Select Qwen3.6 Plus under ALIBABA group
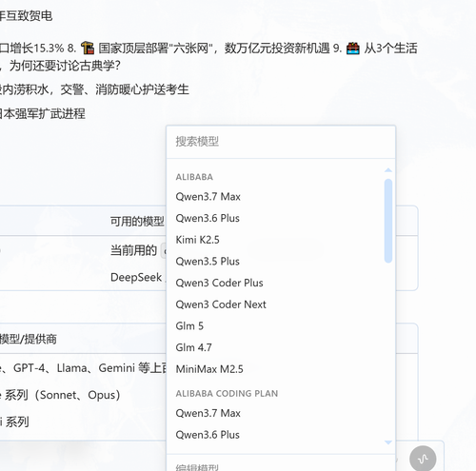Image resolution: width=476 pixels, height=471 pixels. 208,218
